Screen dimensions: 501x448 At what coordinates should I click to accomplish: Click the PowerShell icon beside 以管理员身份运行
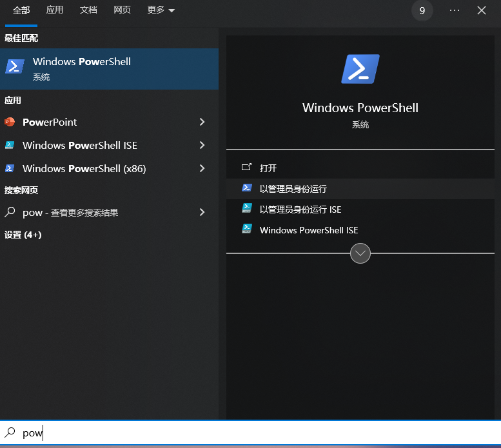click(247, 188)
